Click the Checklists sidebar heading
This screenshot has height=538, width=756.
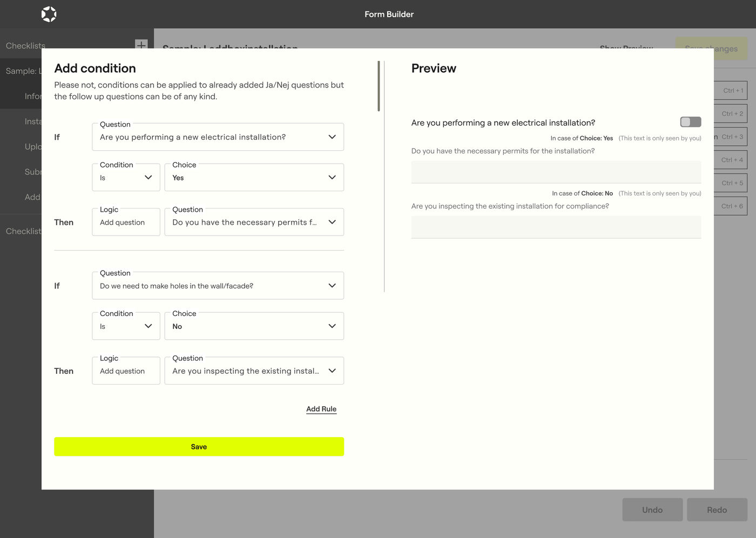[x=25, y=46]
